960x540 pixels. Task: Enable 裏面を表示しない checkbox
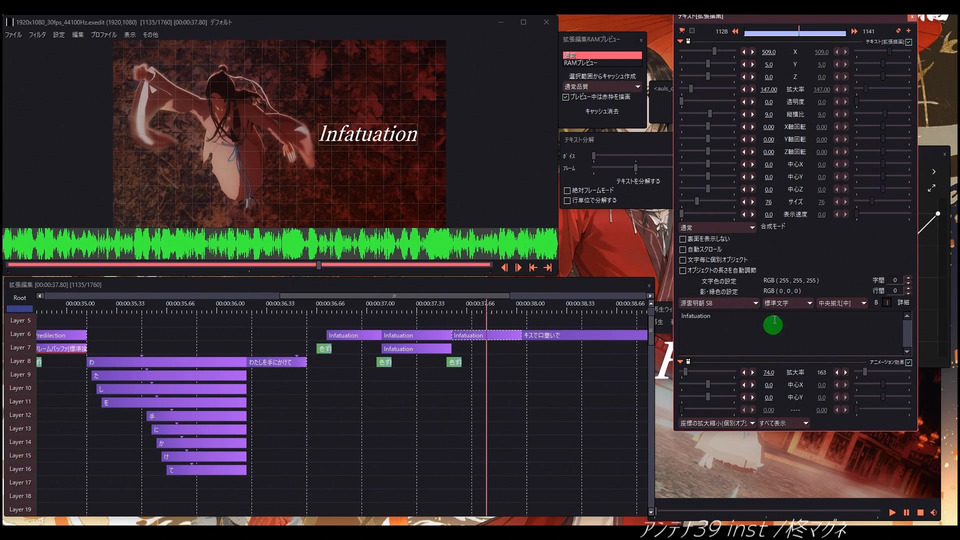(x=683, y=239)
